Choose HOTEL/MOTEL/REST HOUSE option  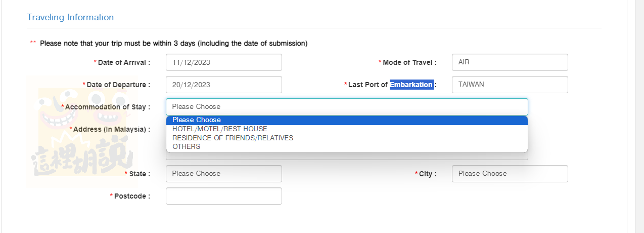[347, 129]
